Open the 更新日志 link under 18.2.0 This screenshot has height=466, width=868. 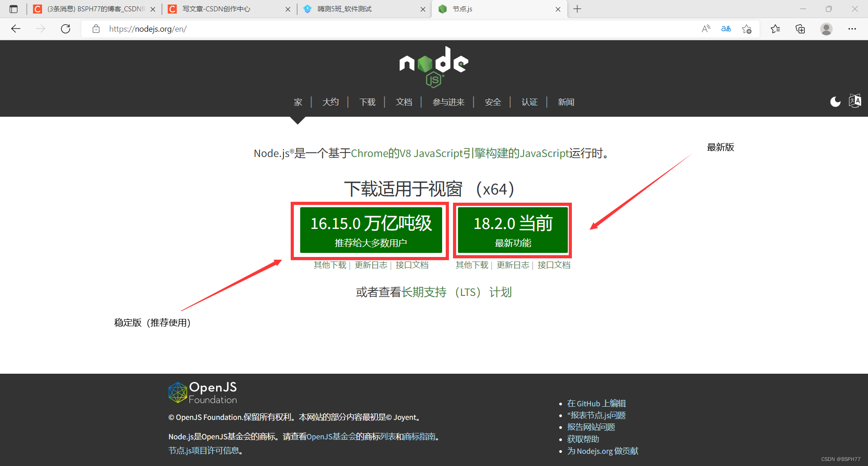pyautogui.click(x=513, y=265)
